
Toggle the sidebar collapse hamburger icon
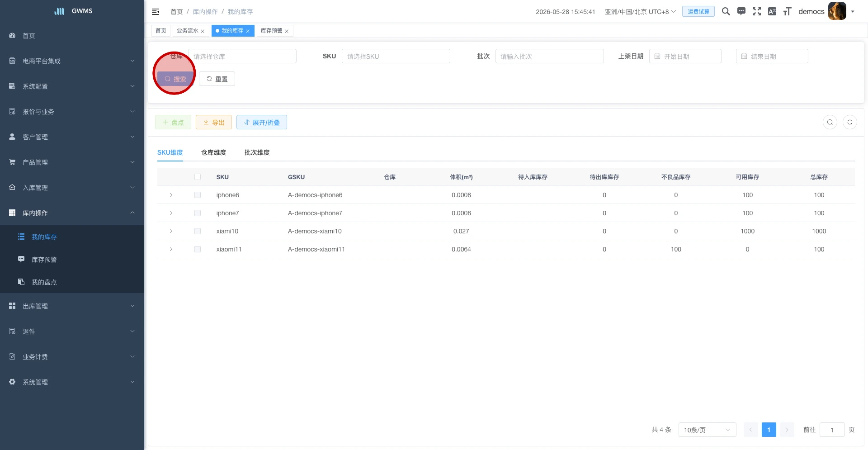click(156, 12)
